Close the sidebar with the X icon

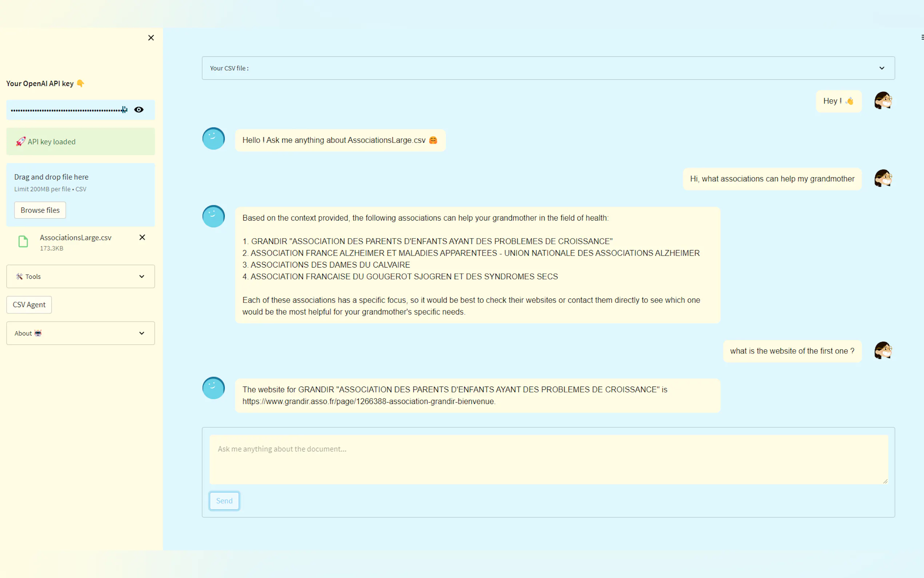(151, 38)
